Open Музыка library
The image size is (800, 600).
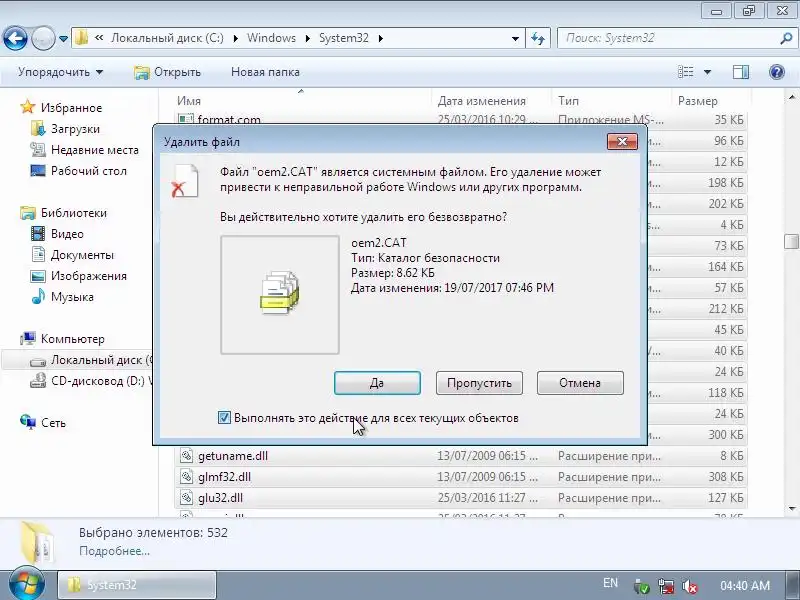pyautogui.click(x=72, y=296)
